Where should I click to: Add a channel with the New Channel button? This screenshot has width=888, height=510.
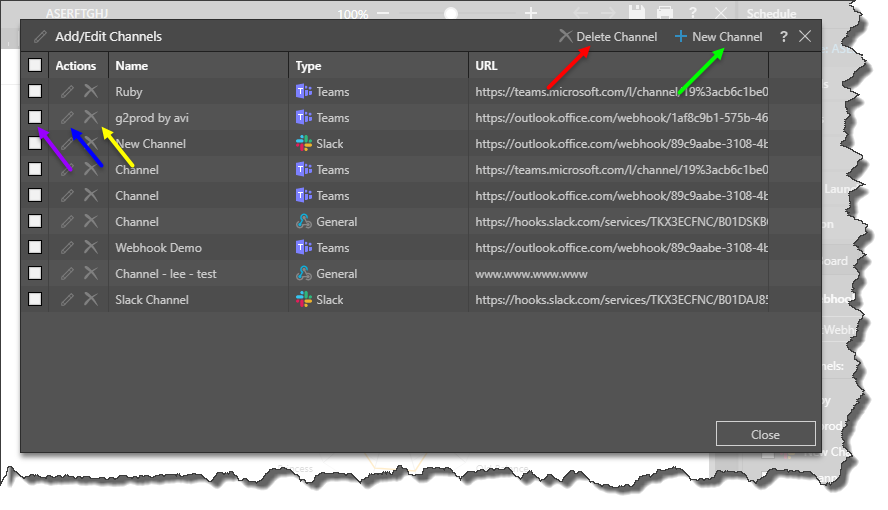pos(718,37)
